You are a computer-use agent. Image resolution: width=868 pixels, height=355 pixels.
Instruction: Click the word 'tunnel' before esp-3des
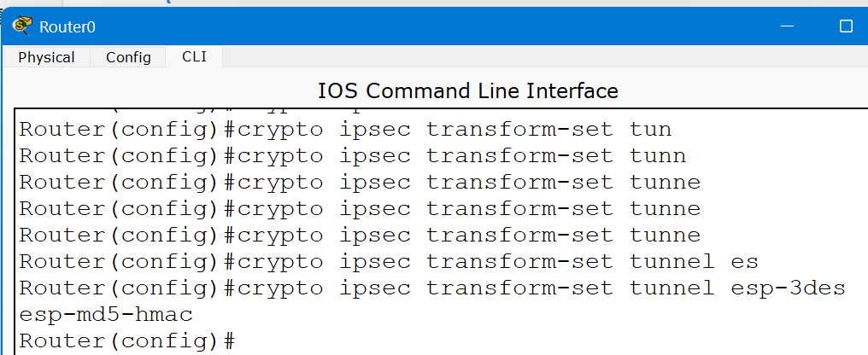pyautogui.click(x=672, y=288)
